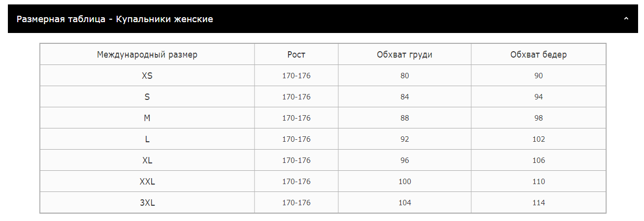Image resolution: width=644 pixels, height=221 pixels.
Task: Select the 3XL size cell
Action: click(147, 203)
